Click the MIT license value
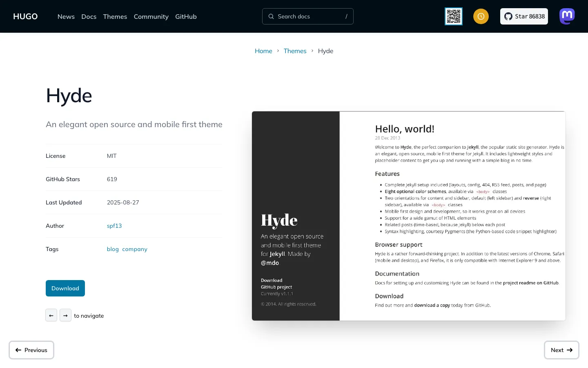 pyautogui.click(x=112, y=156)
